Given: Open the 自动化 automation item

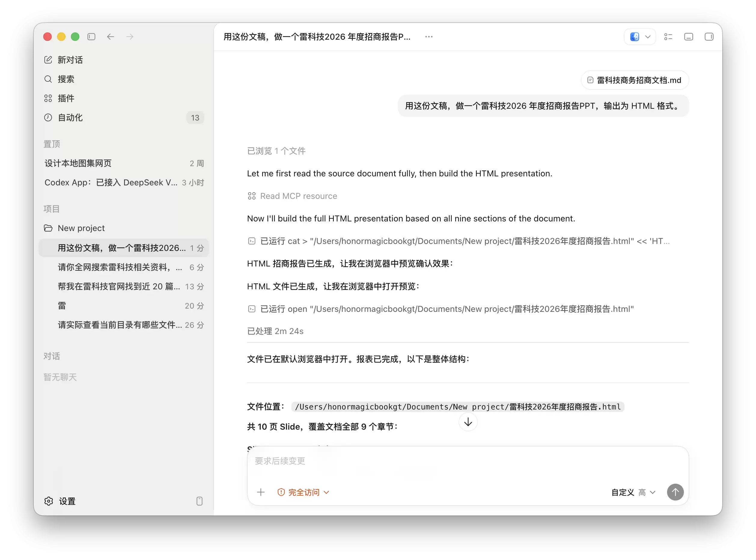Looking at the screenshot, I should [x=124, y=118].
